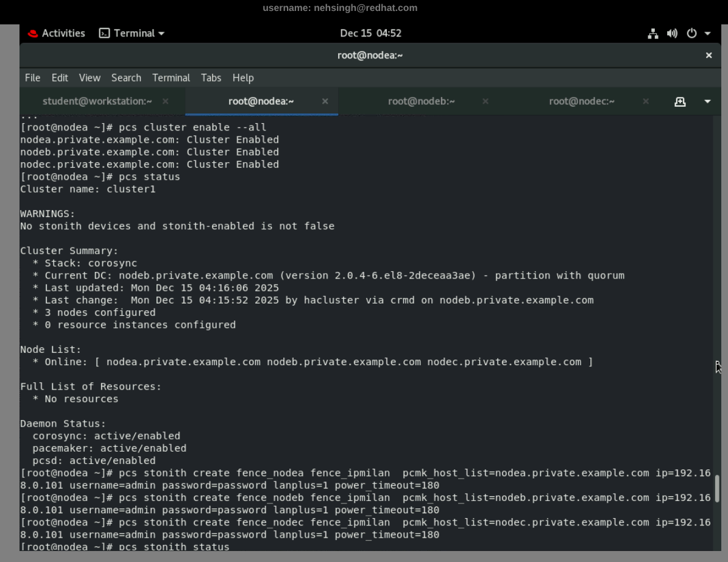Open the Search menu
The width and height of the screenshot is (728, 562).
pos(126,78)
